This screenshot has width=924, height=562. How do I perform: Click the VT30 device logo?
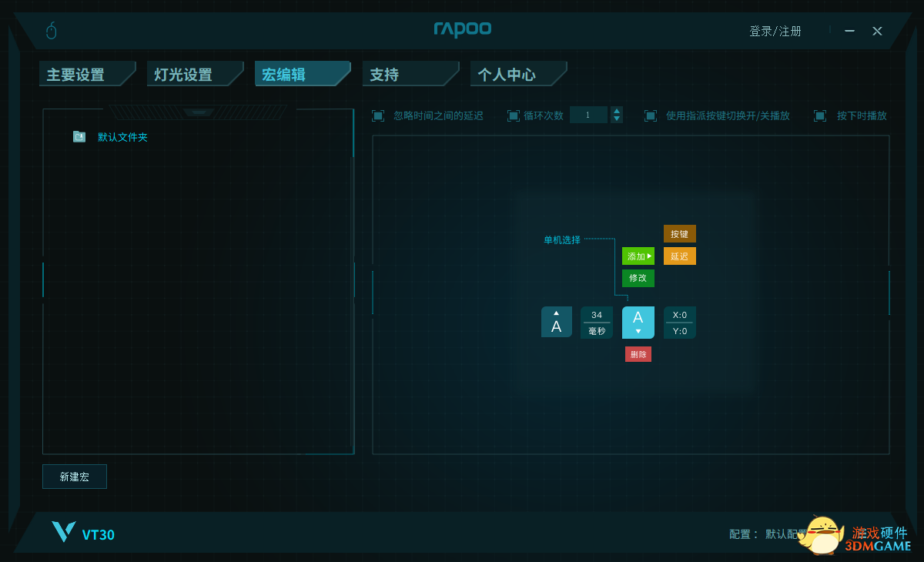tap(83, 533)
